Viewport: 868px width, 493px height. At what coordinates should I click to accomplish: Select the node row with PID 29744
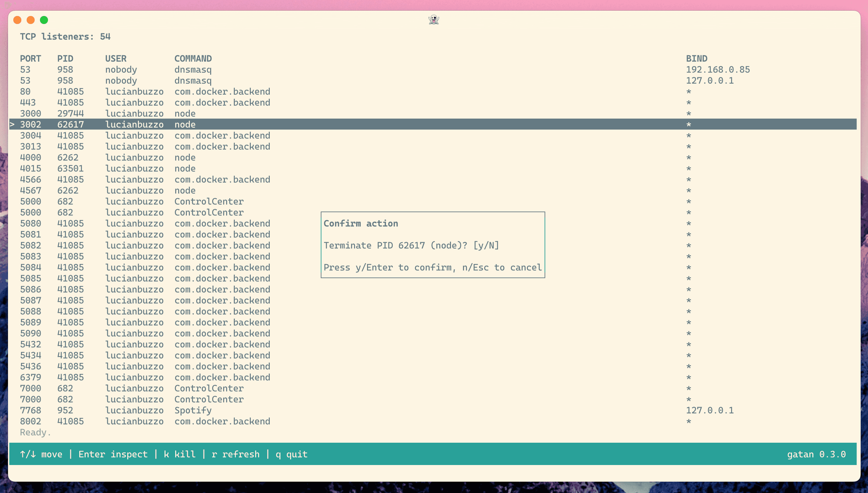tap(185, 114)
